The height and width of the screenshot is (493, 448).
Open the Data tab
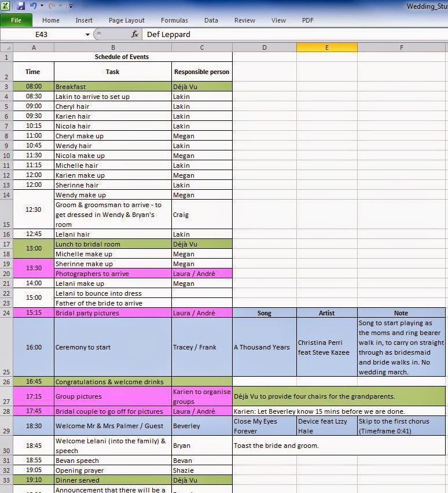[211, 20]
